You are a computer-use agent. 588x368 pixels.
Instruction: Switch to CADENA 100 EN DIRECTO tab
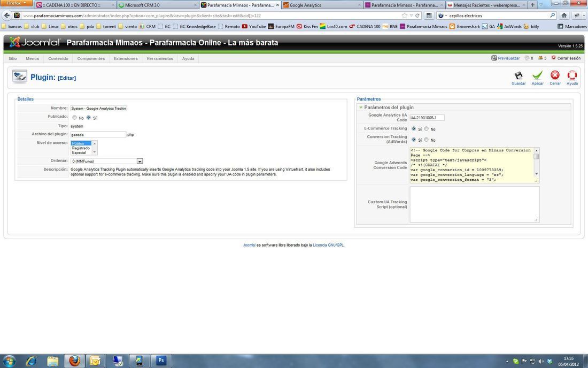point(75,5)
